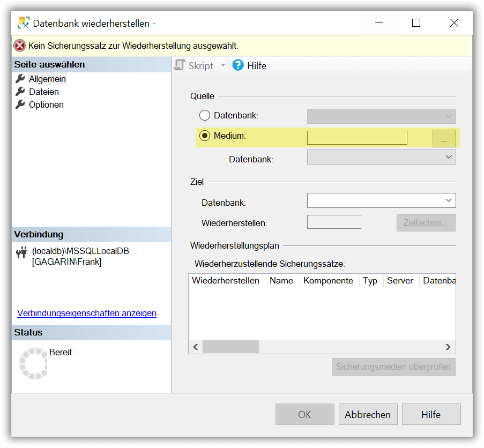
Task: Open the Skript dropdown arrow
Action: tap(223, 65)
